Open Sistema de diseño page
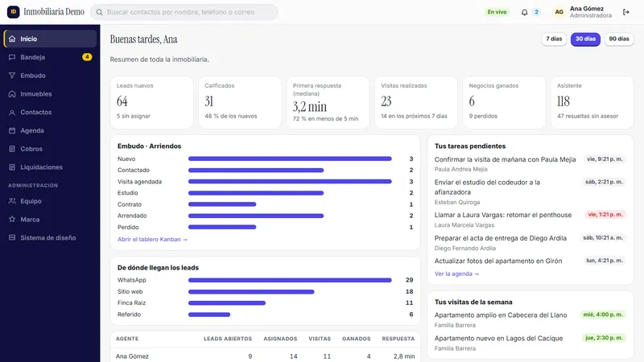Screen dimensions: 644x362 pyautogui.click(x=50, y=237)
